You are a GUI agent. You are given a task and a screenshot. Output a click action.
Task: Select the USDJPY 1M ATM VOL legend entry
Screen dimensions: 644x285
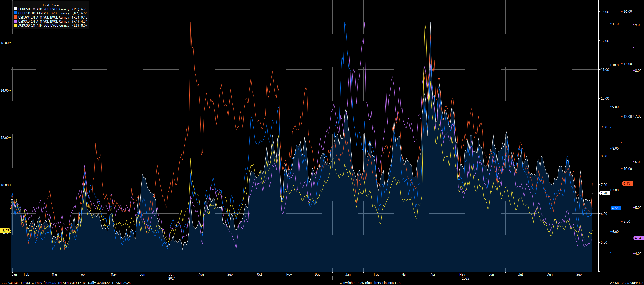click(x=44, y=17)
